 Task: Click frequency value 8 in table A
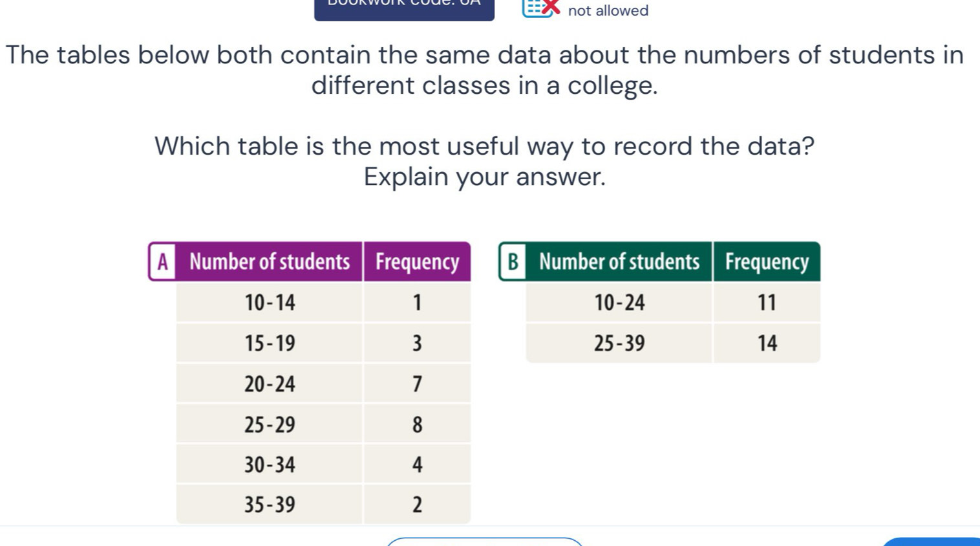[417, 425]
